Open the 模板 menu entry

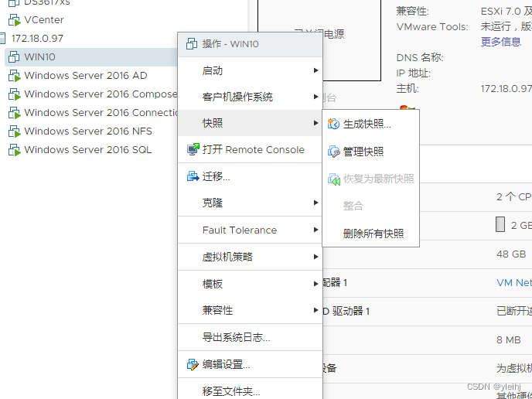point(250,284)
